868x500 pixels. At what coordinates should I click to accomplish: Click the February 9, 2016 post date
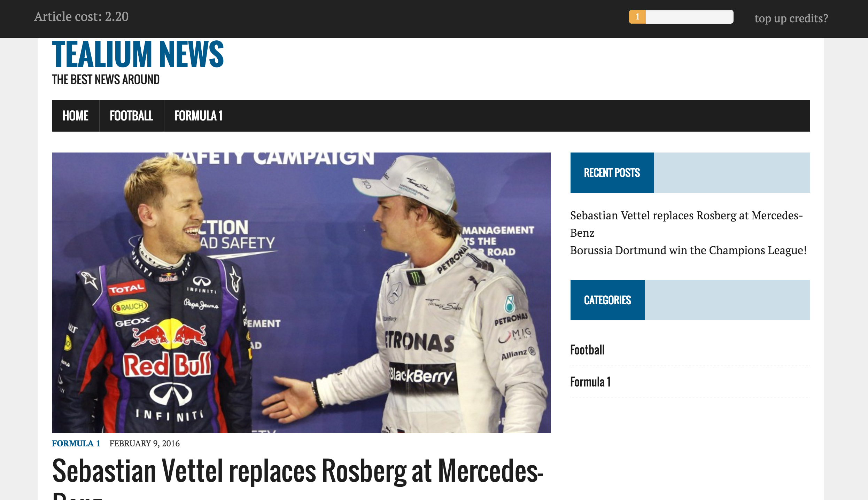pyautogui.click(x=144, y=443)
